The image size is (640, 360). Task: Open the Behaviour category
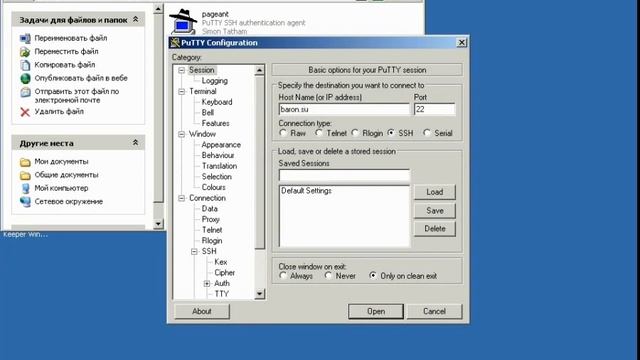click(x=218, y=156)
